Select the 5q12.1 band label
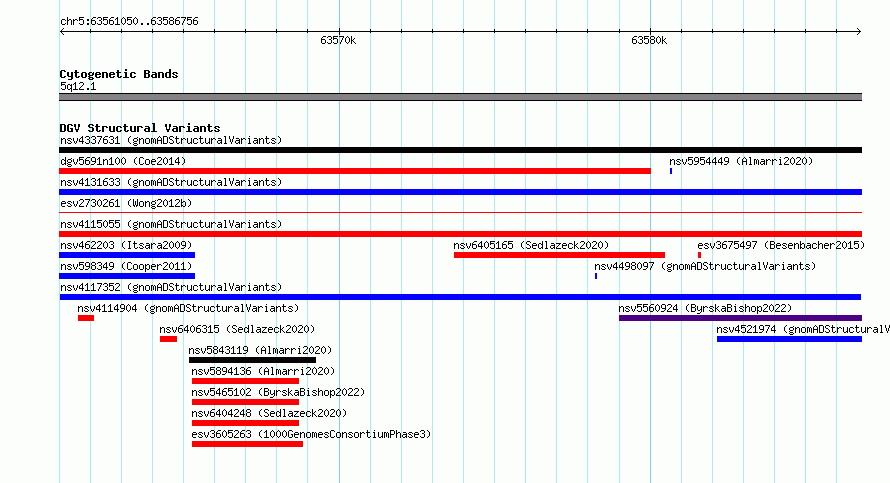 78,86
